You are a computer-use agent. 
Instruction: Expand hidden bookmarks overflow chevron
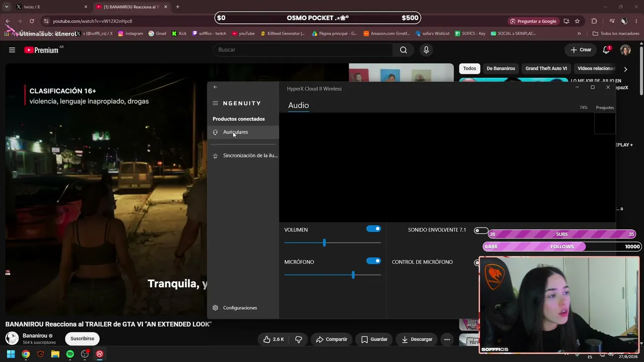579,34
